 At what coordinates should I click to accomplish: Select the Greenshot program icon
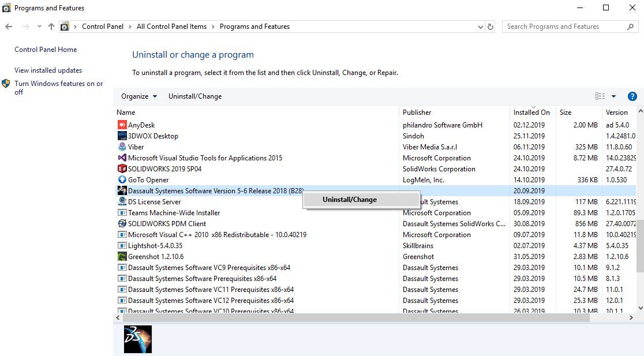point(122,257)
